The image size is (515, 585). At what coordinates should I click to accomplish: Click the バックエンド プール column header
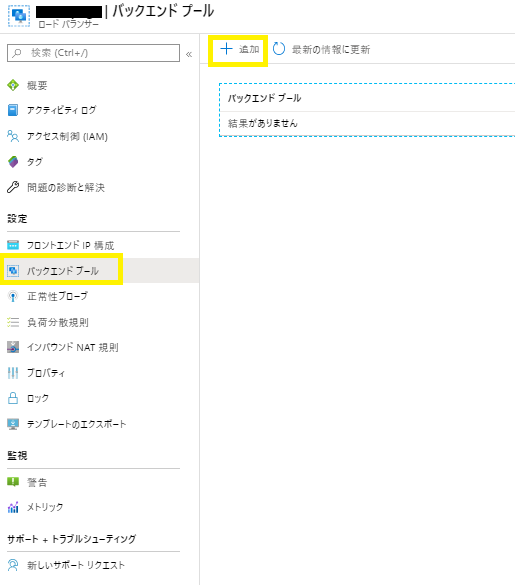[x=265, y=98]
